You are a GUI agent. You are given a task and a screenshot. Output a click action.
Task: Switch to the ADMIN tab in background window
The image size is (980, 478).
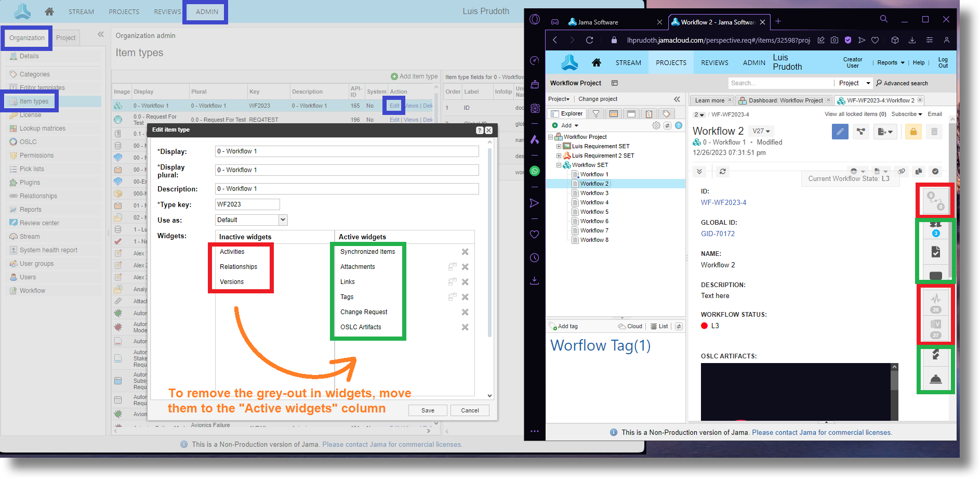(x=207, y=11)
